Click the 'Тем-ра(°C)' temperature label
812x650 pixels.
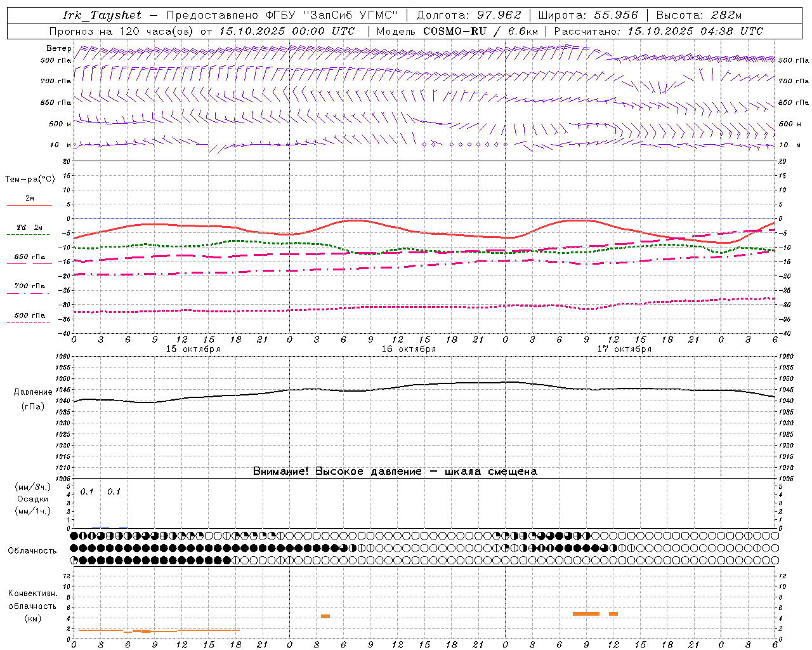(x=30, y=179)
